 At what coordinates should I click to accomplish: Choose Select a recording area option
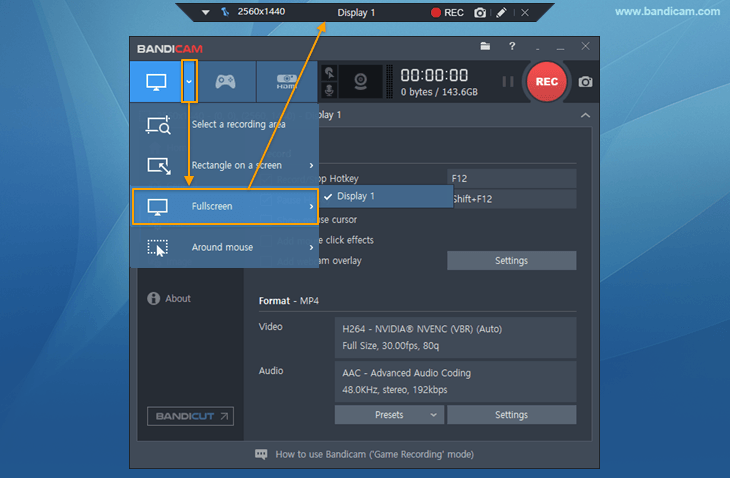(x=225, y=124)
